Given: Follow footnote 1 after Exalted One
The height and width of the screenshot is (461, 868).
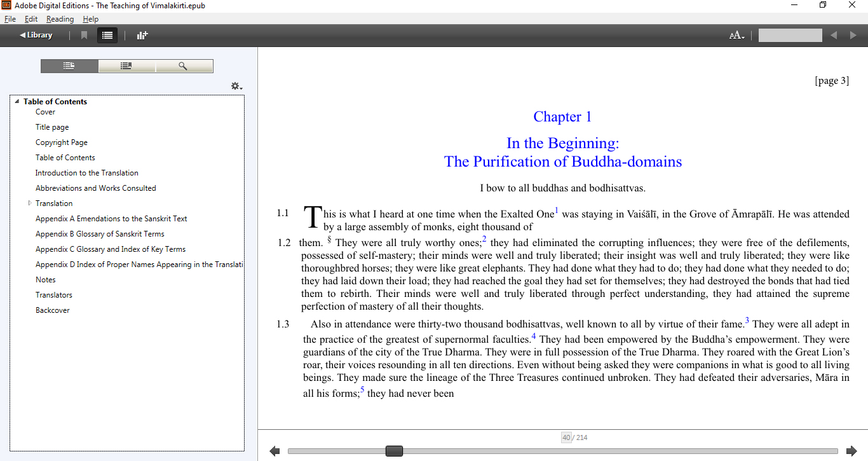Looking at the screenshot, I should pyautogui.click(x=557, y=210).
